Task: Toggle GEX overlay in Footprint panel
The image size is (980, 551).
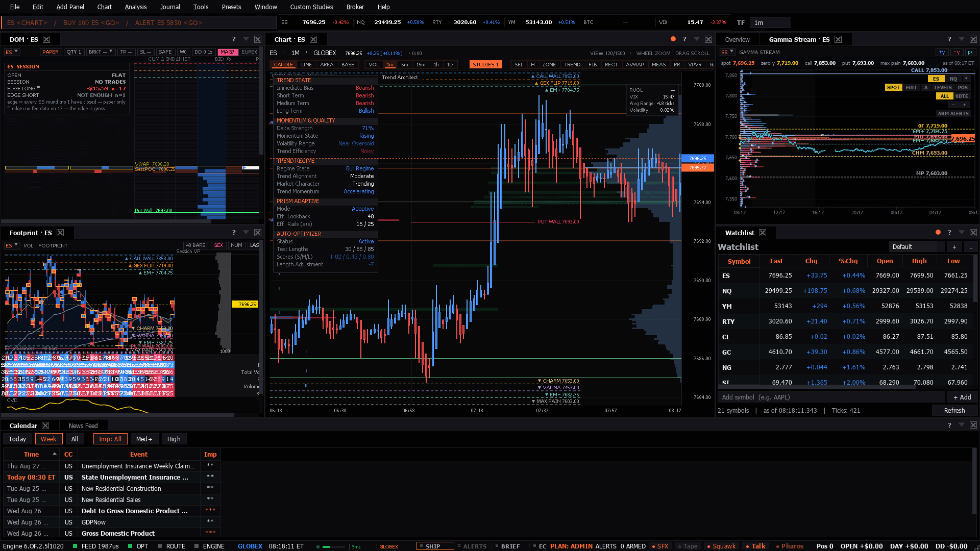Action: [218, 245]
